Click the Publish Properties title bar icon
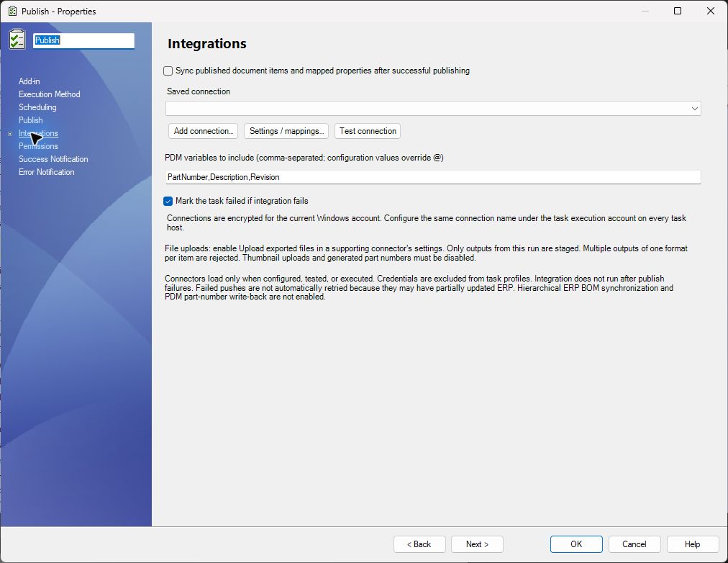This screenshot has height=563, width=728. tap(12, 11)
